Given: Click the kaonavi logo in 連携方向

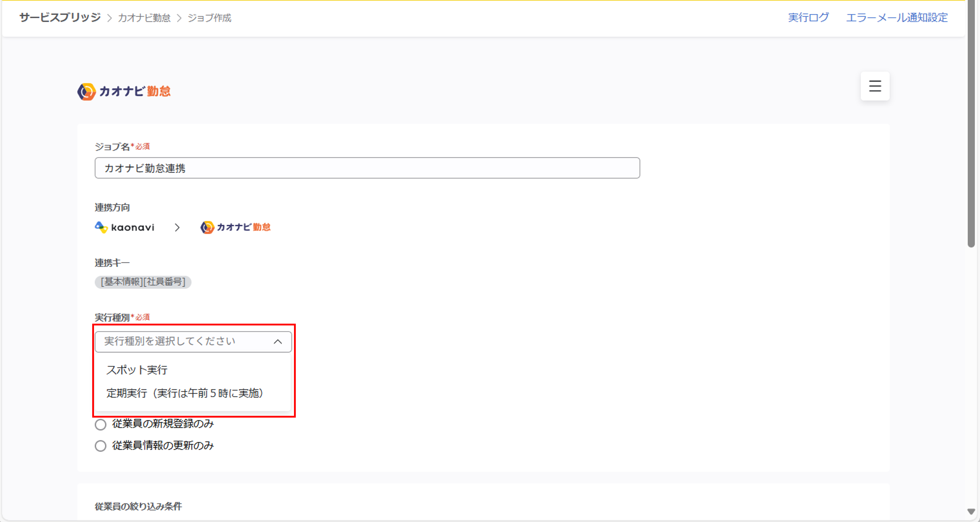Looking at the screenshot, I should [125, 227].
